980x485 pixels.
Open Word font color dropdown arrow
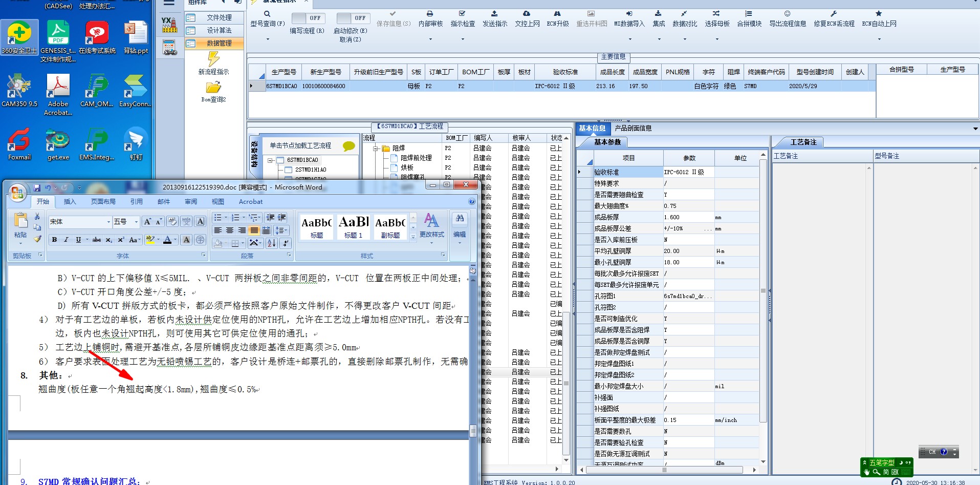coord(175,240)
